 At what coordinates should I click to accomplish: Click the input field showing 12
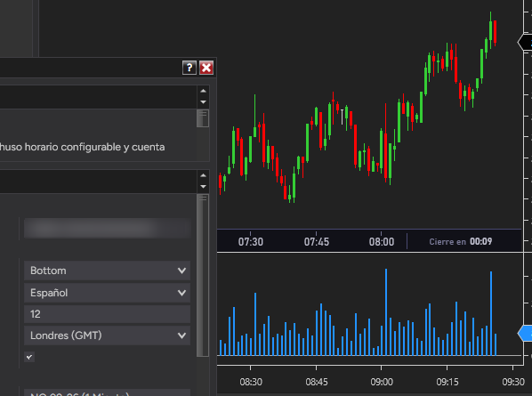tap(108, 314)
